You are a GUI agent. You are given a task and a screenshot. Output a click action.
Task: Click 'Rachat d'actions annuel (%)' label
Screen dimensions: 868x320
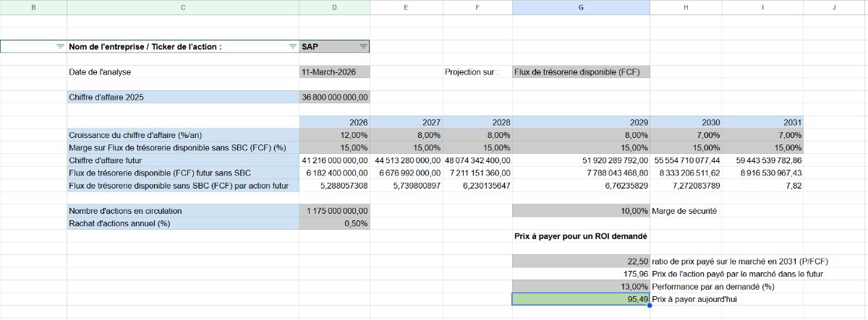(x=183, y=223)
